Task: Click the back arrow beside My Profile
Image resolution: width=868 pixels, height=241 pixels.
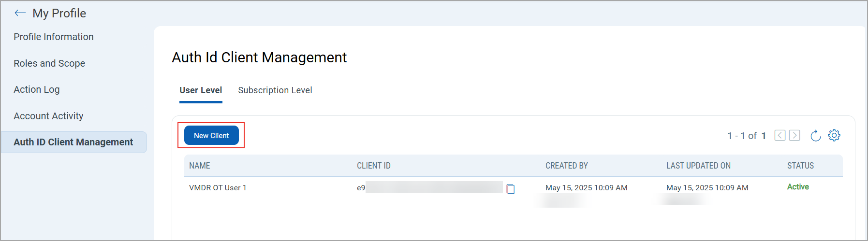Action: 20,13
